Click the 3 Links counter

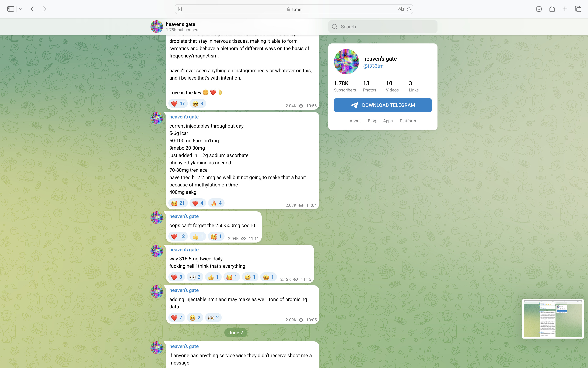[414, 86]
